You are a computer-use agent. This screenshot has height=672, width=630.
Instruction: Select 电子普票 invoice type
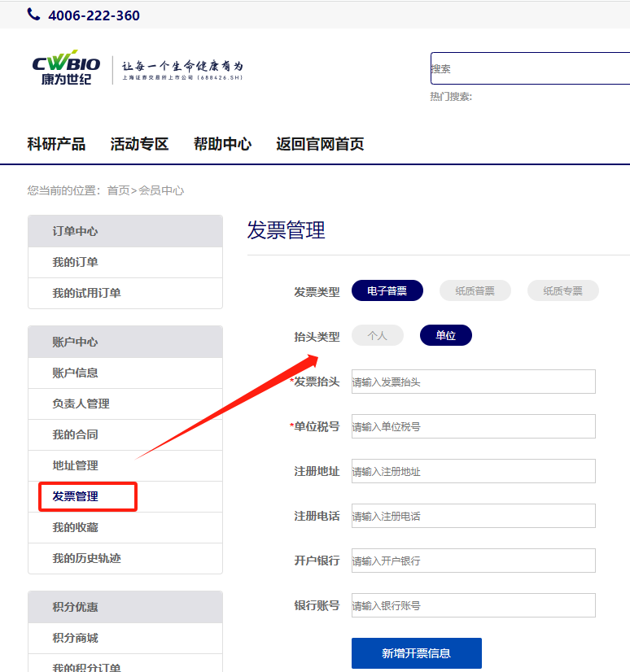coord(387,291)
